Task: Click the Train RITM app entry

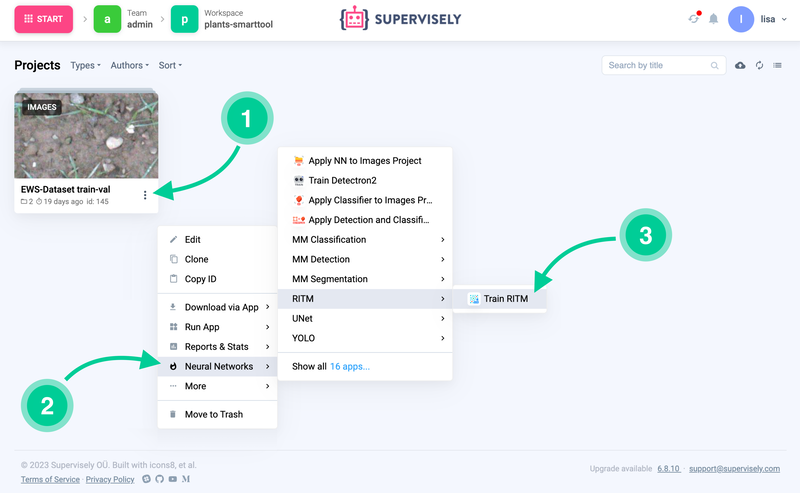Action: point(499,299)
